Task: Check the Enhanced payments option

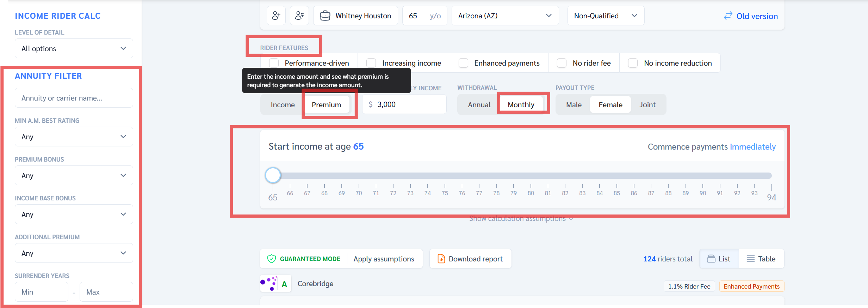Action: [x=463, y=63]
